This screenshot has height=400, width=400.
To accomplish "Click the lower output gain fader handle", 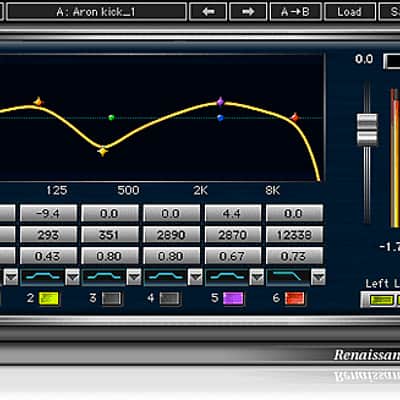I will pyautogui.click(x=367, y=137).
